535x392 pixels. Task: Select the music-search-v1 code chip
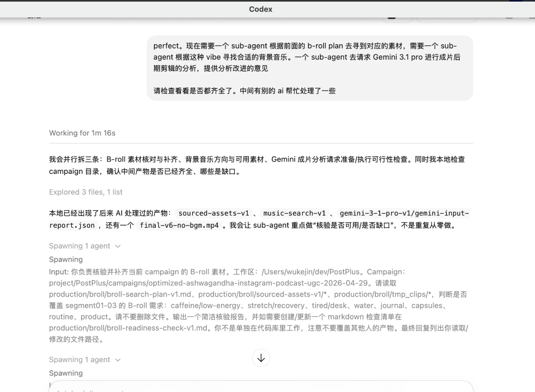click(x=294, y=213)
